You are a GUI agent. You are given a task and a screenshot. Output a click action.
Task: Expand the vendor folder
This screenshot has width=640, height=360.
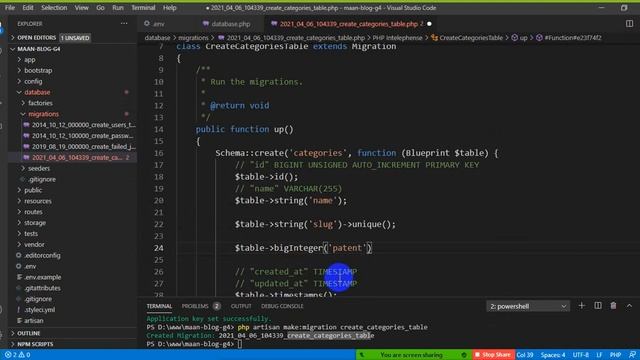(x=34, y=244)
